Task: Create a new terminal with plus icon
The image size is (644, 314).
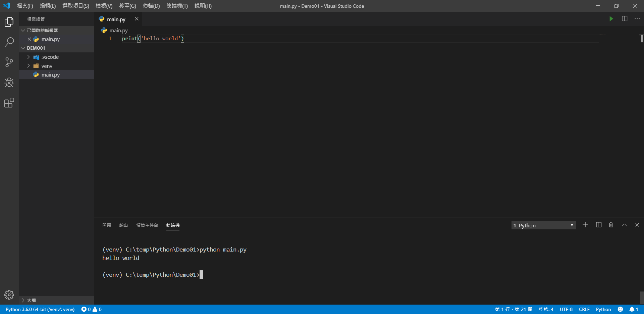Action: coord(585,225)
